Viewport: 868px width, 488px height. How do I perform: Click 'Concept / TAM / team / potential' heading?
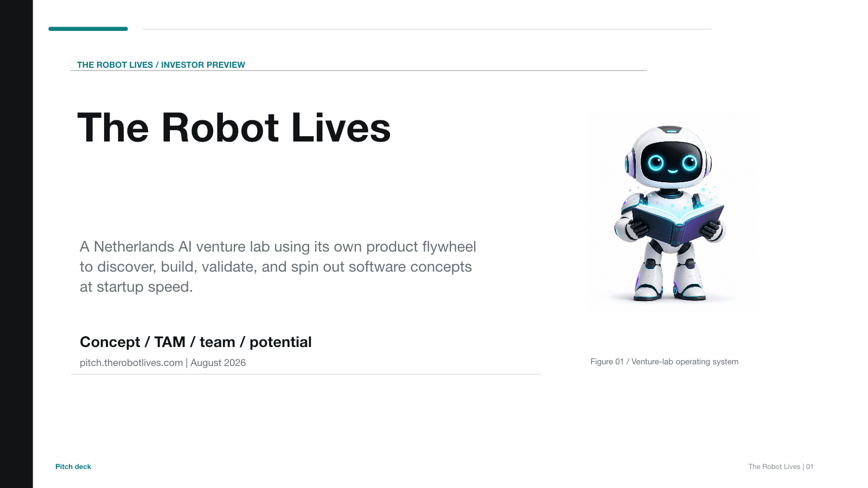pyautogui.click(x=196, y=342)
